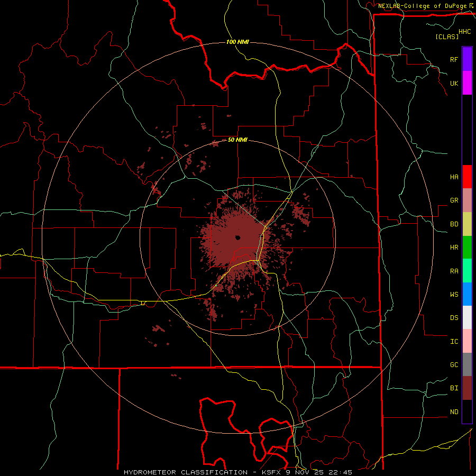Image resolution: width=476 pixels, height=476 pixels.
Task: Click the GC gray legend swatch
Action: [x=467, y=364]
